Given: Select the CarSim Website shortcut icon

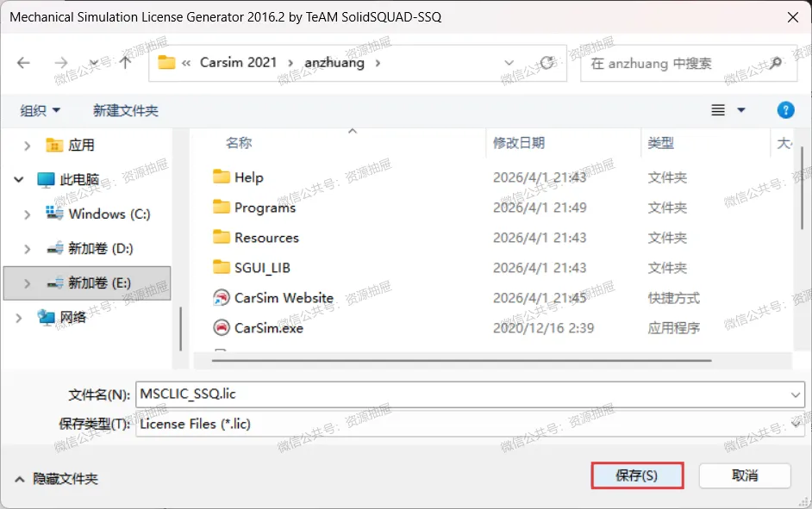Looking at the screenshot, I should click(x=222, y=297).
